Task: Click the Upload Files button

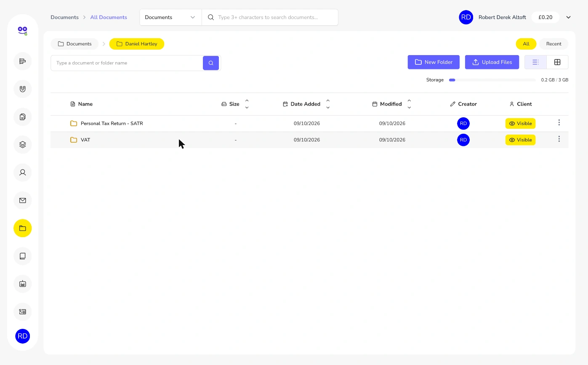Action: (x=492, y=62)
